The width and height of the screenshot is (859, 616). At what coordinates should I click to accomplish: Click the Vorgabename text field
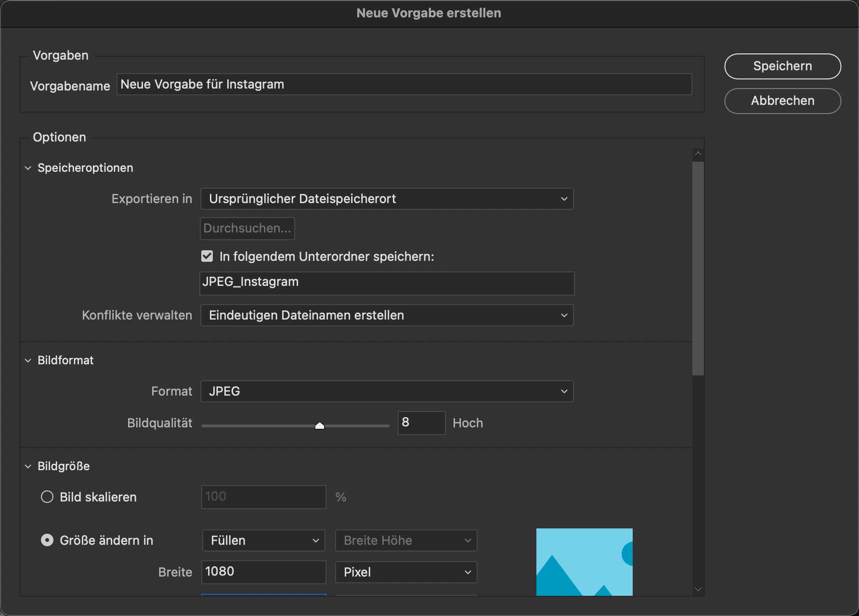[x=403, y=85]
